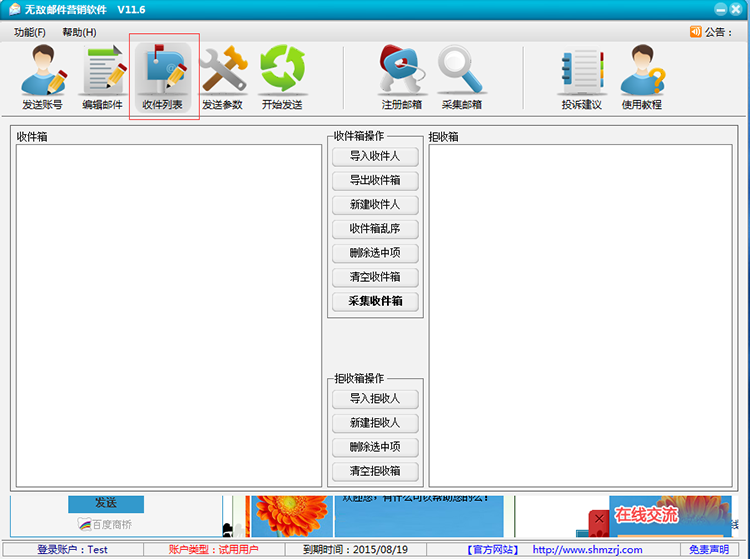Click inside the 拒收箱 list area

pyautogui.click(x=581, y=316)
